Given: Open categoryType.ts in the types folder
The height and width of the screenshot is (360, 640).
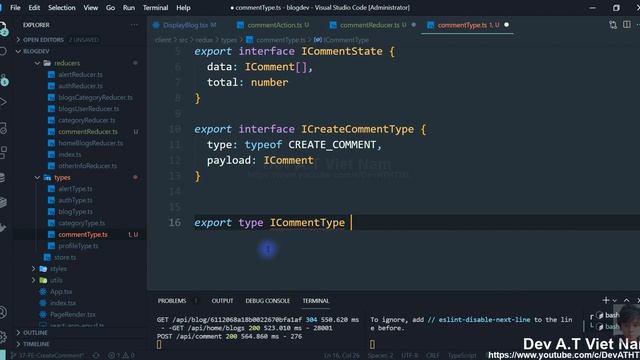Looking at the screenshot, I should [82, 223].
